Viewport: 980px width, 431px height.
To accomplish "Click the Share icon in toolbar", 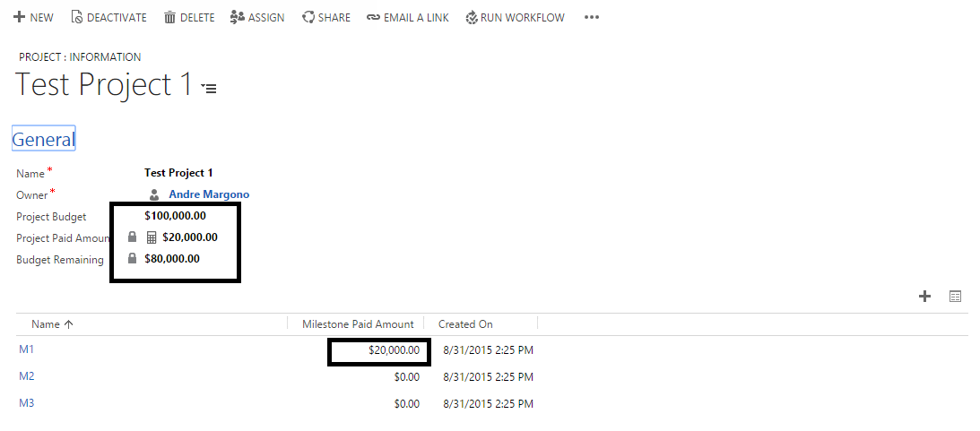I will point(308,17).
